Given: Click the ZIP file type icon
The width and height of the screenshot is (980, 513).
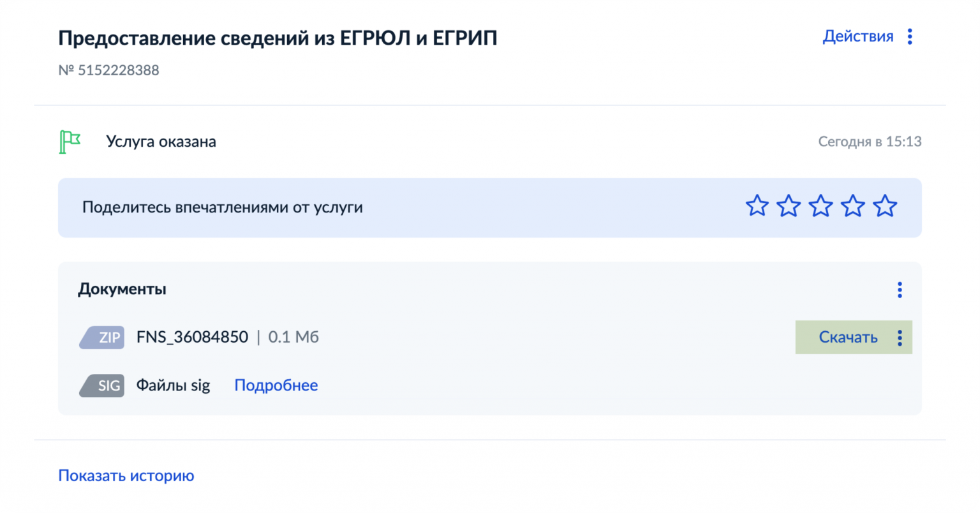Looking at the screenshot, I should tap(102, 338).
